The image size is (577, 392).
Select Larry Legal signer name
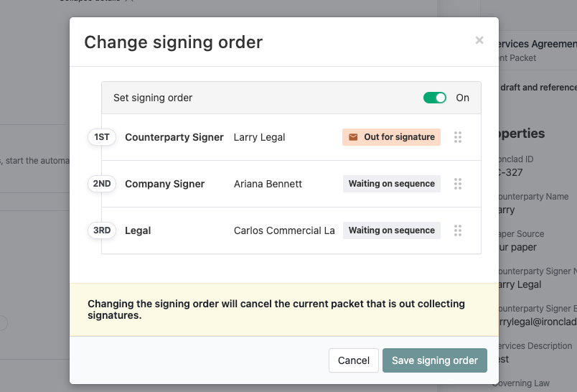(259, 137)
